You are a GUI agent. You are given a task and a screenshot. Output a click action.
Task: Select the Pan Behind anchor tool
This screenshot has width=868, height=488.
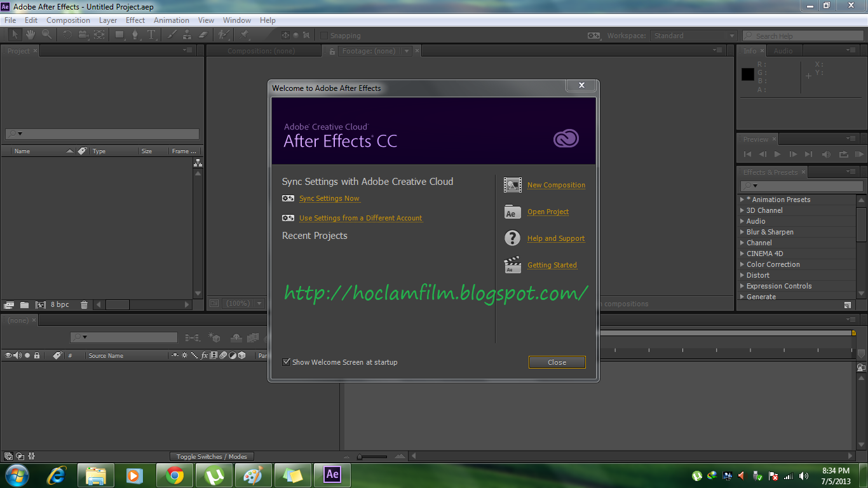pos(99,35)
